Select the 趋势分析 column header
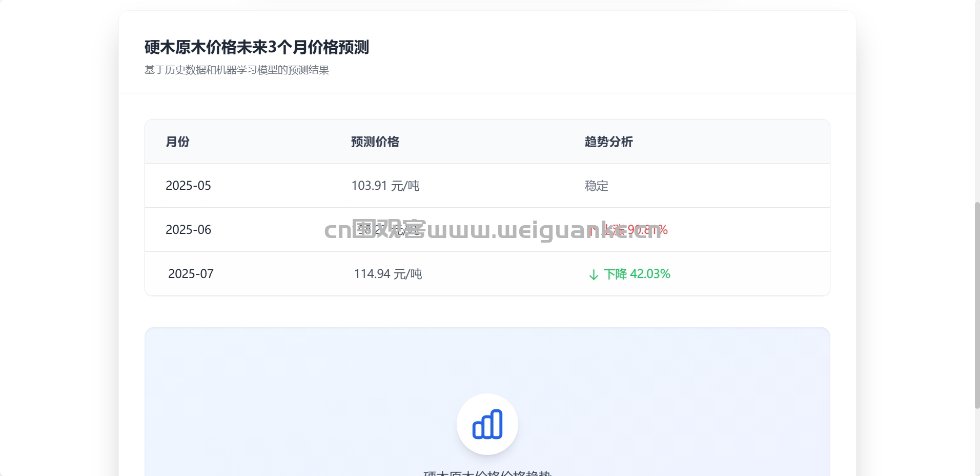 (x=609, y=142)
